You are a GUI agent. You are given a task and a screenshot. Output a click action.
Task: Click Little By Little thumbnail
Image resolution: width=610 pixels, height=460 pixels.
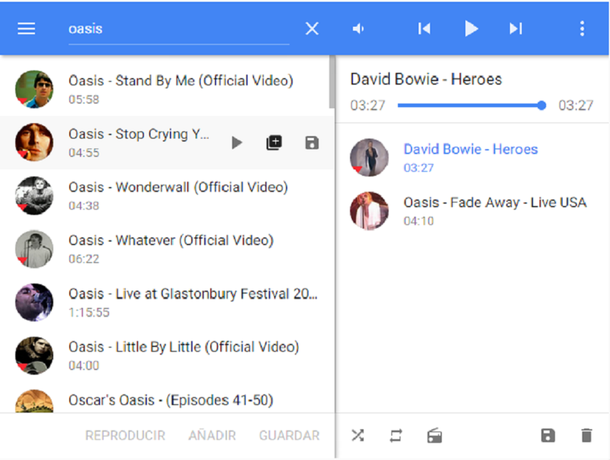(x=34, y=356)
